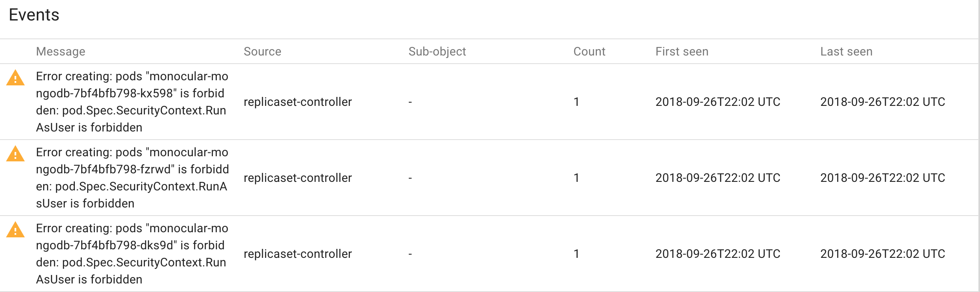Click the first seen timestamp of the fzrwd event
The height and width of the screenshot is (292, 980).
tap(717, 178)
